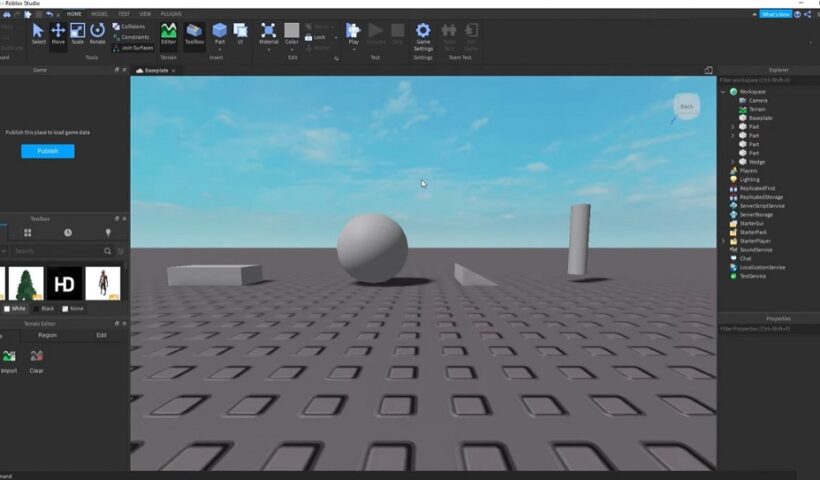The height and width of the screenshot is (480, 820).
Task: Click the What's New button
Action: click(x=776, y=14)
